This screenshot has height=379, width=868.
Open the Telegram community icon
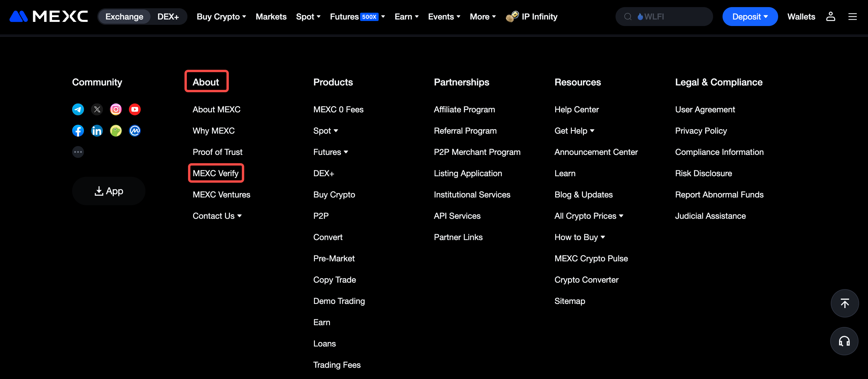point(78,109)
